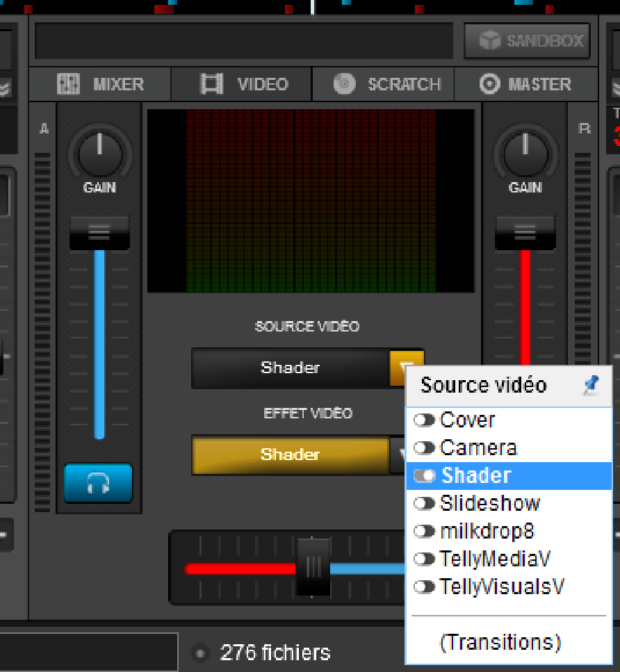Viewport: 620px width, 672px height.
Task: Turn the right deck GAIN knob
Action: 525,153
